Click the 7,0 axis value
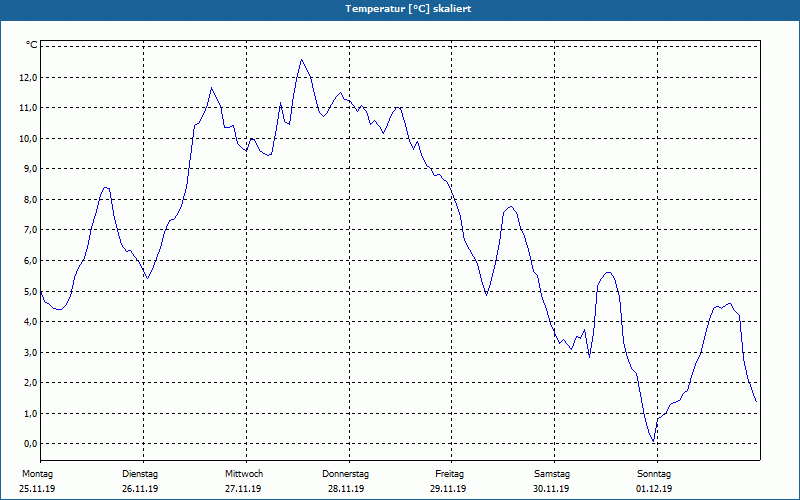 (30, 230)
